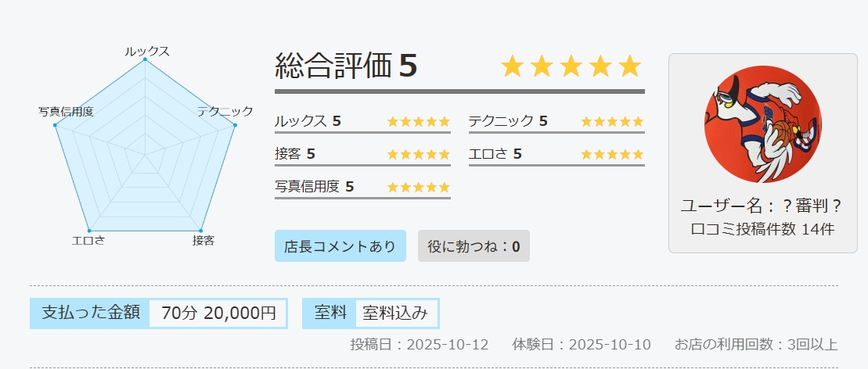Viewport: 868px width, 369px height.
Task: Click the ルックス label on radar chart
Action: [146, 51]
